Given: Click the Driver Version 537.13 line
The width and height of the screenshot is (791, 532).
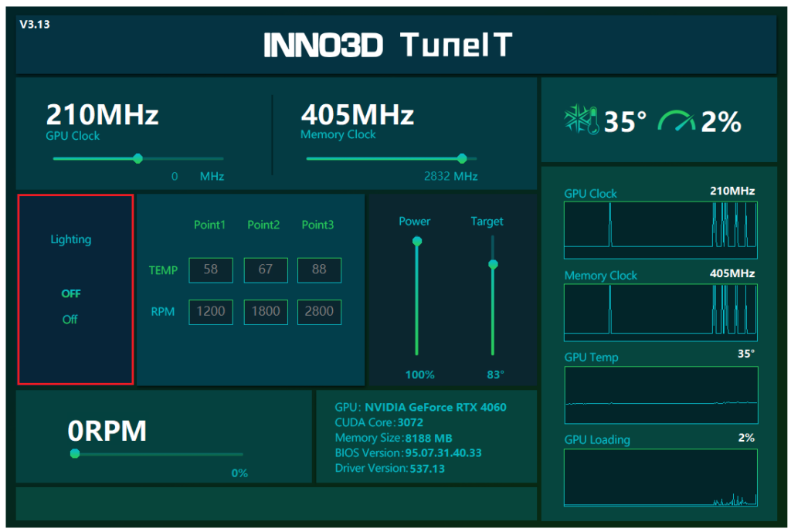Looking at the screenshot, I should (x=390, y=469).
